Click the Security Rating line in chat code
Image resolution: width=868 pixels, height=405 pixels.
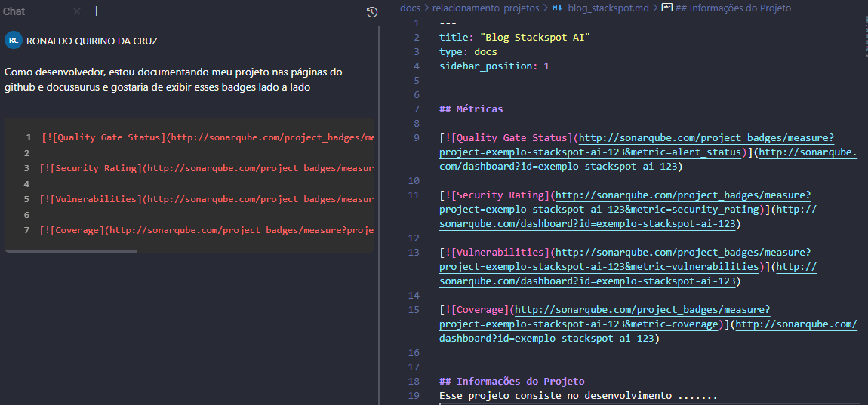tap(208, 168)
